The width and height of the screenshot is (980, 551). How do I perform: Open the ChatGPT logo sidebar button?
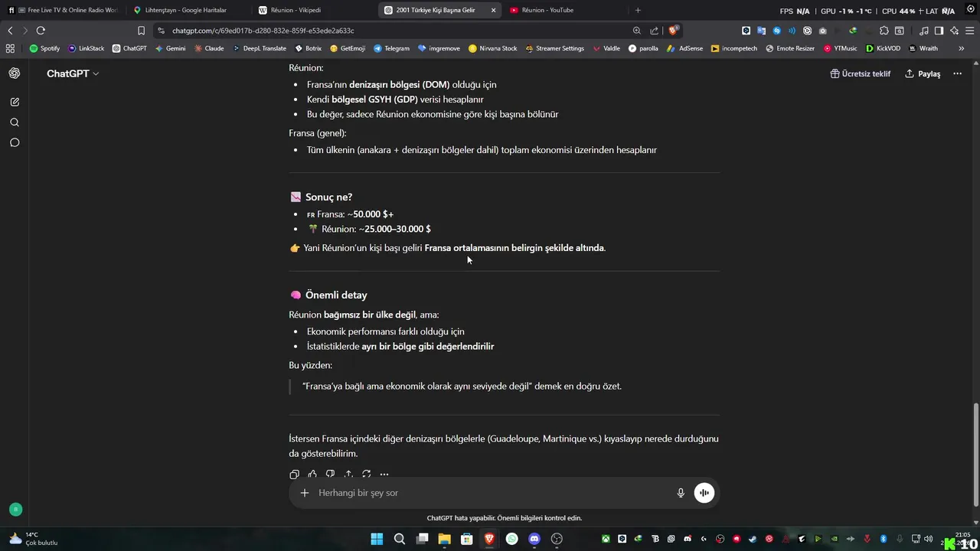(15, 73)
